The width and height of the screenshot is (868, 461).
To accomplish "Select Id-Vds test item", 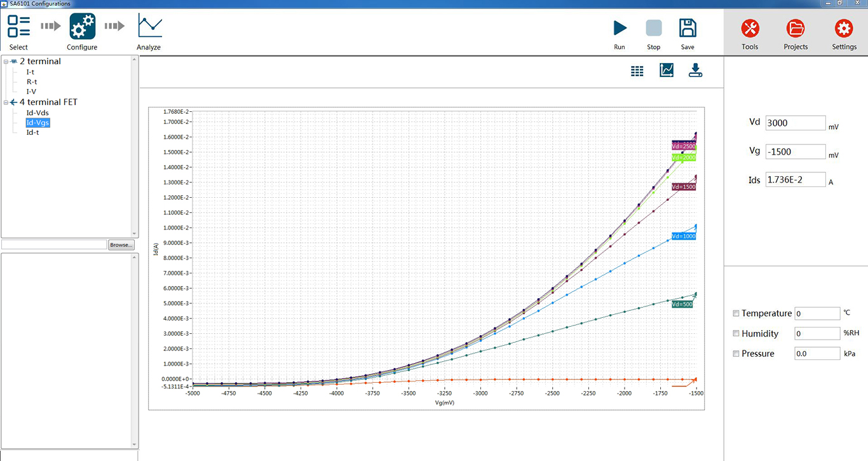I will point(37,113).
